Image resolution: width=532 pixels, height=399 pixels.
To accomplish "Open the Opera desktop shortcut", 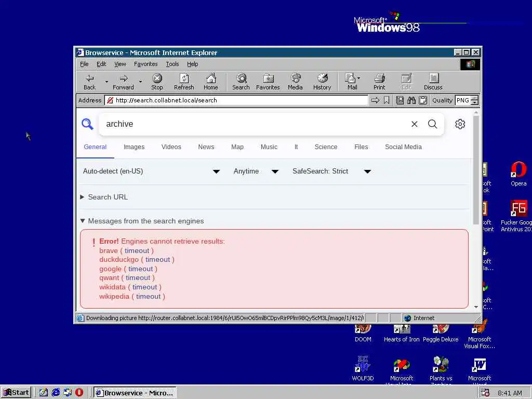I will coord(518,175).
